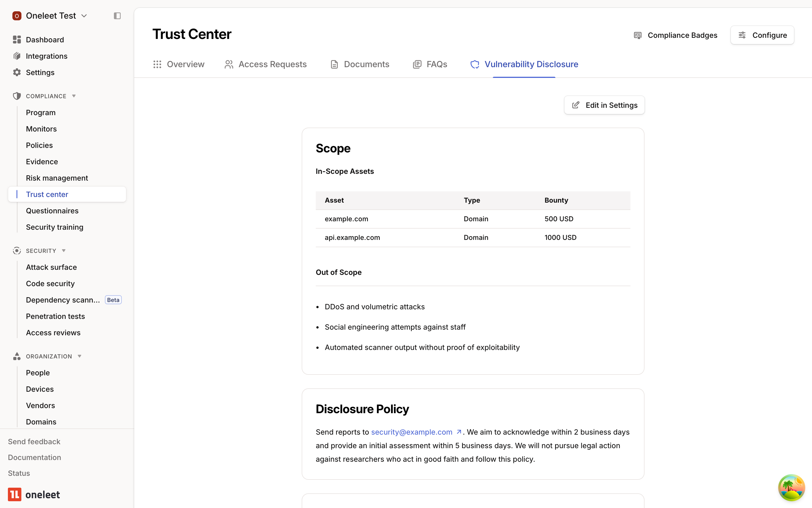The image size is (812, 508).
Task: Switch to the Documents tab
Action: pos(360,64)
